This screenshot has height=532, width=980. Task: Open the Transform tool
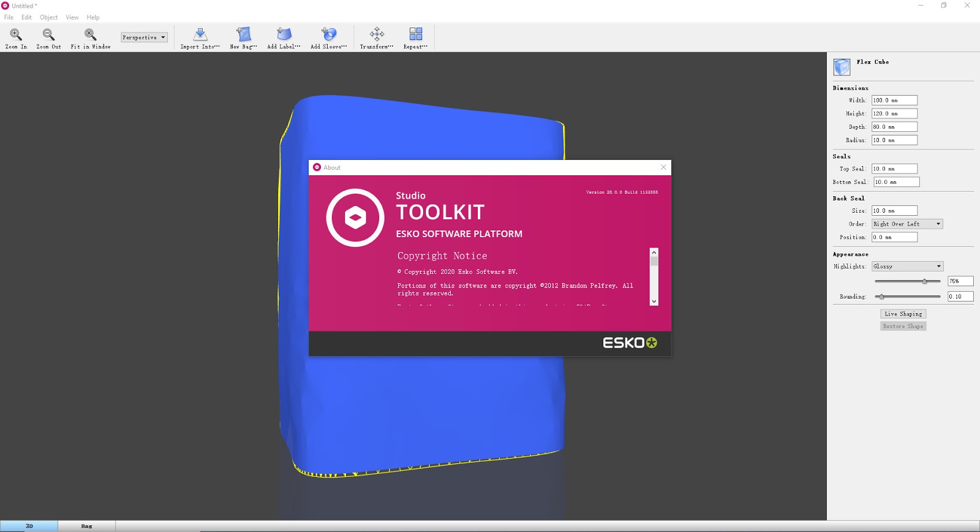pyautogui.click(x=377, y=38)
